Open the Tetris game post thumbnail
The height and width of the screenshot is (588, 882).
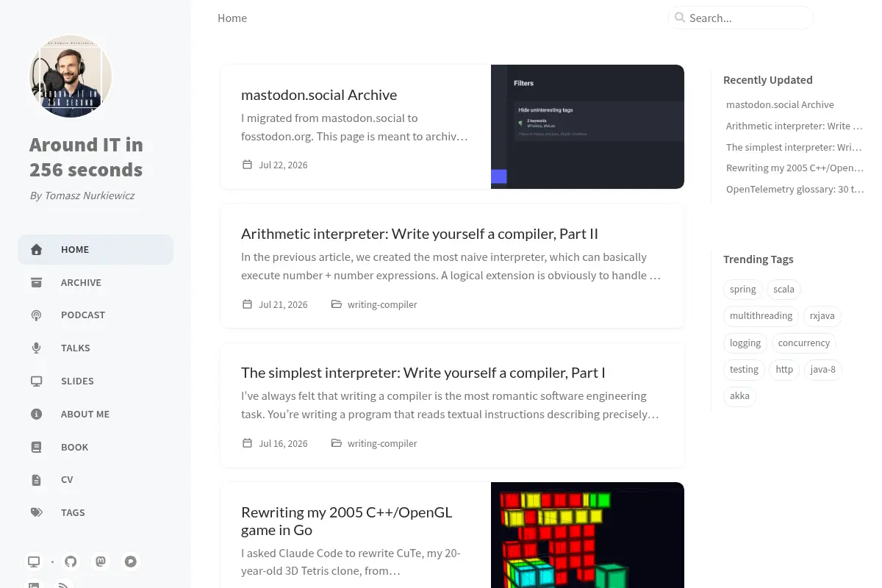pyautogui.click(x=587, y=535)
